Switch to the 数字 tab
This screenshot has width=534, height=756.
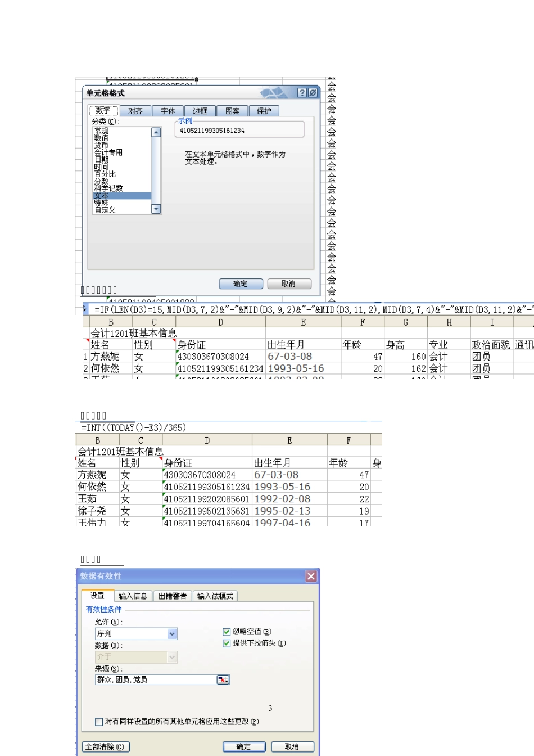pos(103,111)
